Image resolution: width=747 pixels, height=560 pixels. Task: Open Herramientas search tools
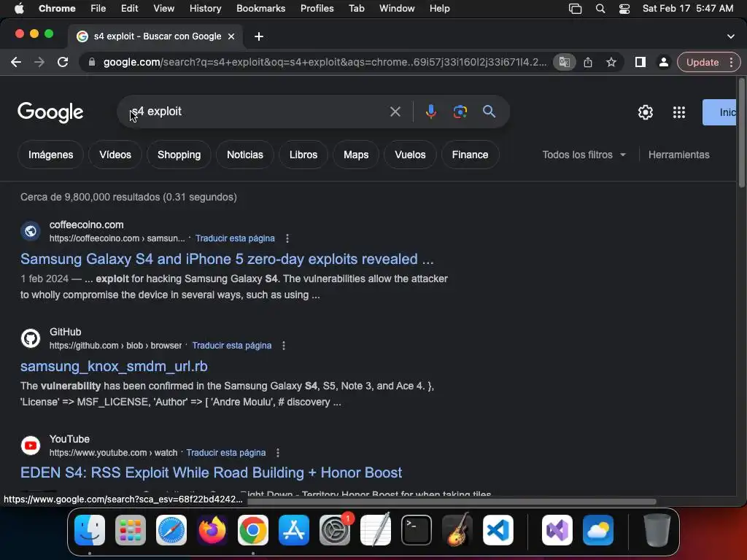click(x=679, y=155)
